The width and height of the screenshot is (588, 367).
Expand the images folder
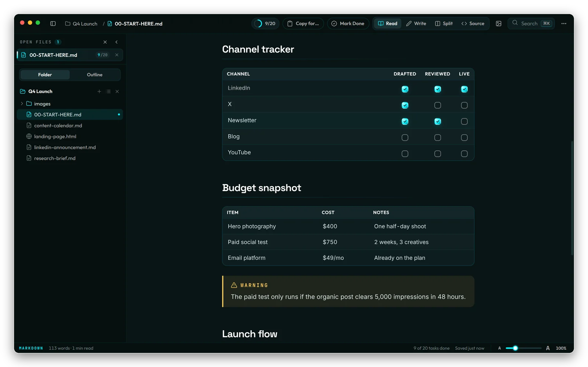(22, 104)
